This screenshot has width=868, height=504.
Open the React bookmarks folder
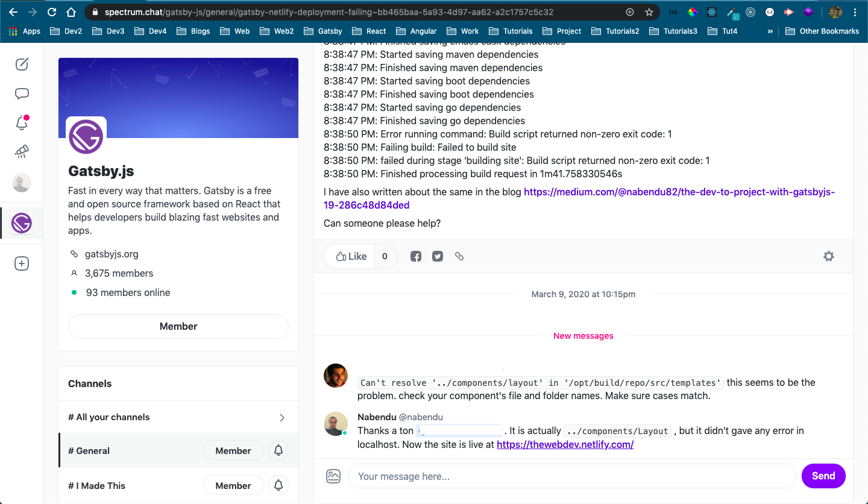pyautogui.click(x=369, y=31)
